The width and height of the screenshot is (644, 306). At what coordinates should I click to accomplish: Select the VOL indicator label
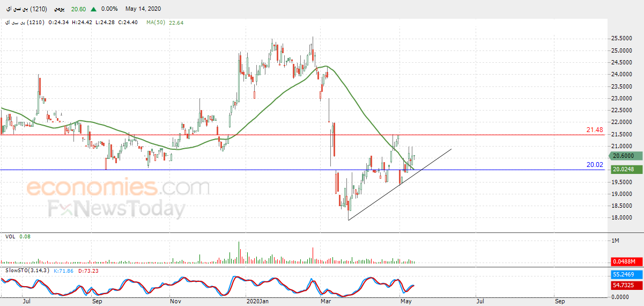click(10, 236)
